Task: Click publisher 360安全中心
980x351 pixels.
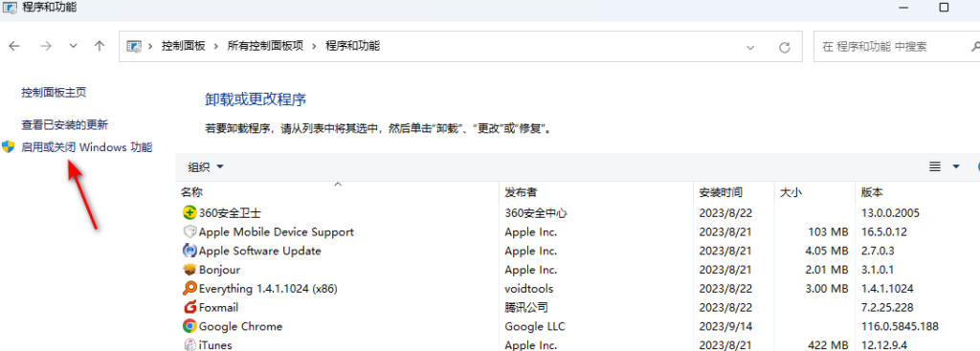Action: tap(536, 213)
